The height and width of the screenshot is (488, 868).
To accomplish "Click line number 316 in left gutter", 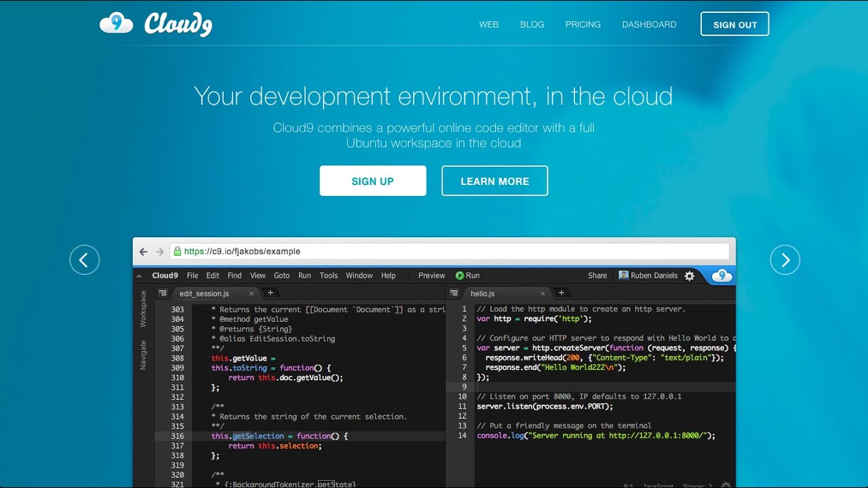I will pos(178,436).
